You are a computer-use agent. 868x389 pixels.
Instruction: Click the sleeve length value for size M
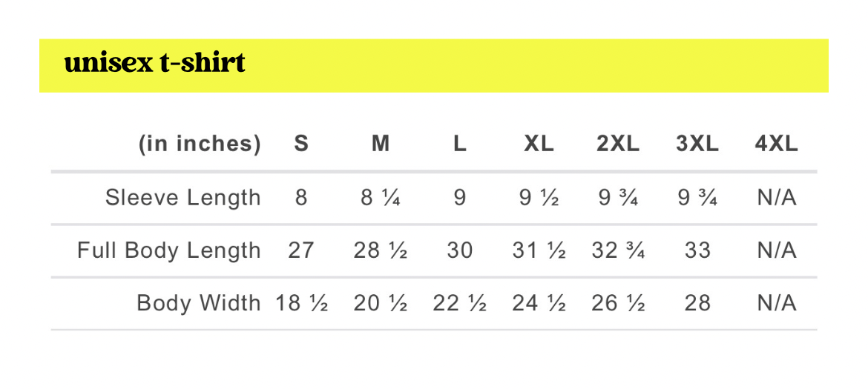381,198
